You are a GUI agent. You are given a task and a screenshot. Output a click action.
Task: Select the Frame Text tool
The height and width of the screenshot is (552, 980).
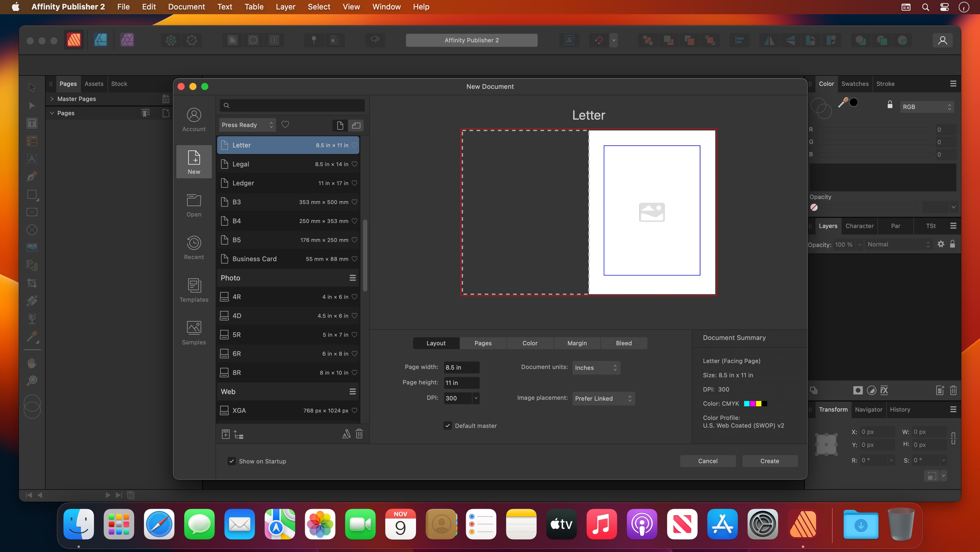click(x=32, y=123)
